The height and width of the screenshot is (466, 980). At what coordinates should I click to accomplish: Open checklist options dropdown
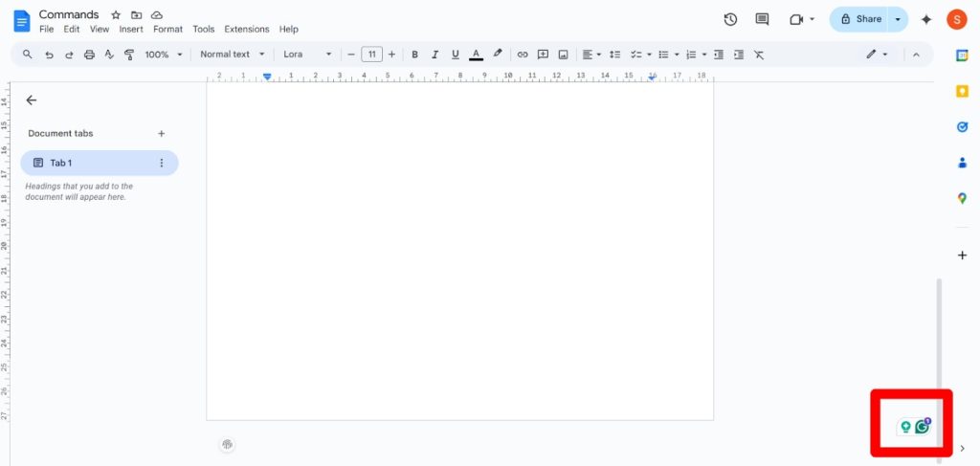click(640, 55)
